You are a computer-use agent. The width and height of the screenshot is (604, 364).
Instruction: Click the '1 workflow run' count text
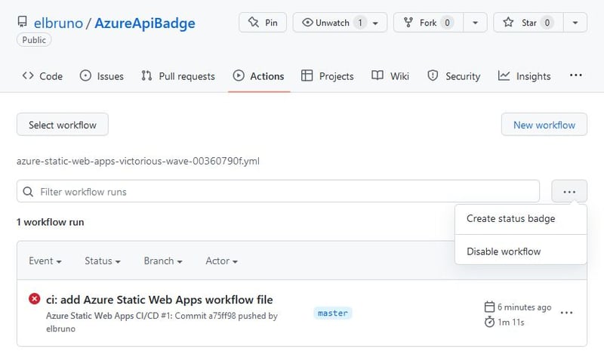(50, 222)
